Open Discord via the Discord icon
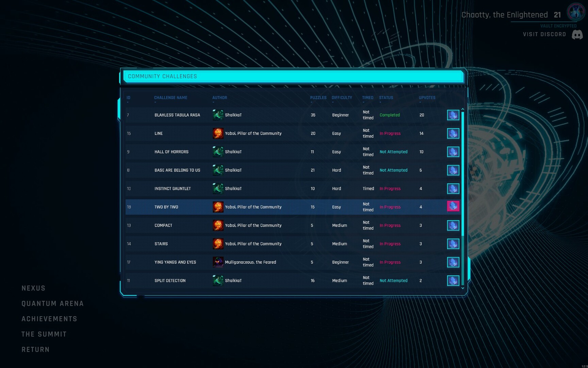The image size is (588, 368). coord(577,34)
